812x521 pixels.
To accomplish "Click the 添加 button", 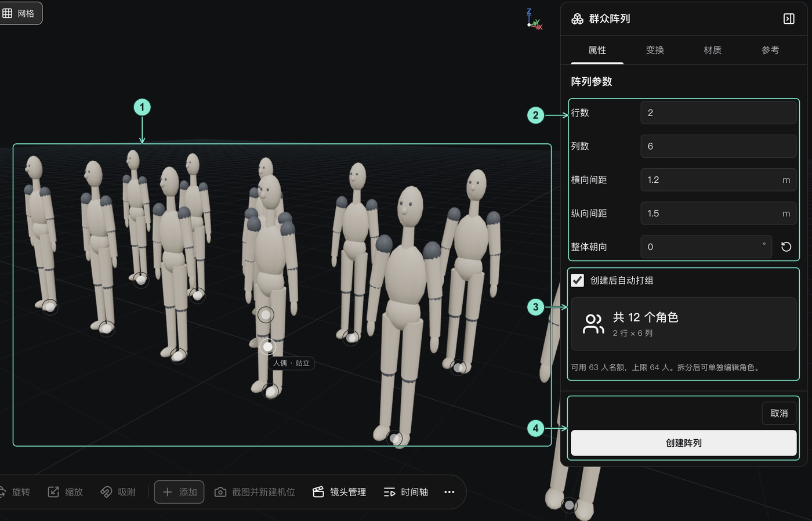I will tap(179, 492).
